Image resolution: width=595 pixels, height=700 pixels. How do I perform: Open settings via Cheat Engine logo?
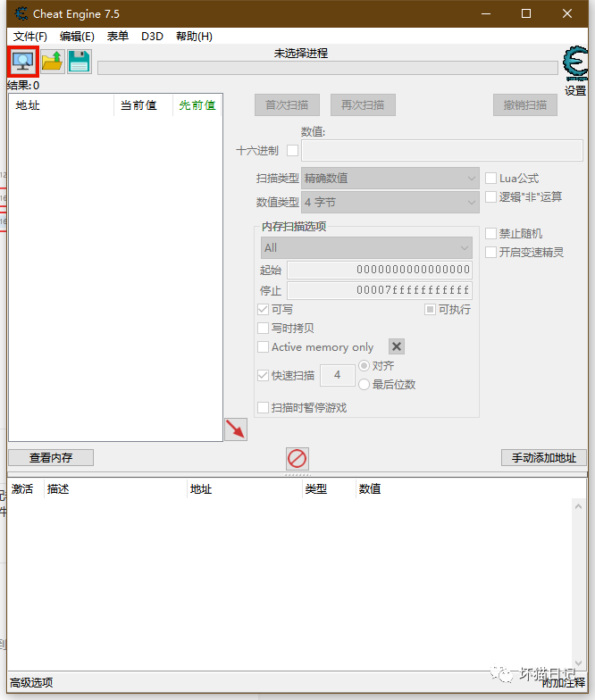coord(575,62)
